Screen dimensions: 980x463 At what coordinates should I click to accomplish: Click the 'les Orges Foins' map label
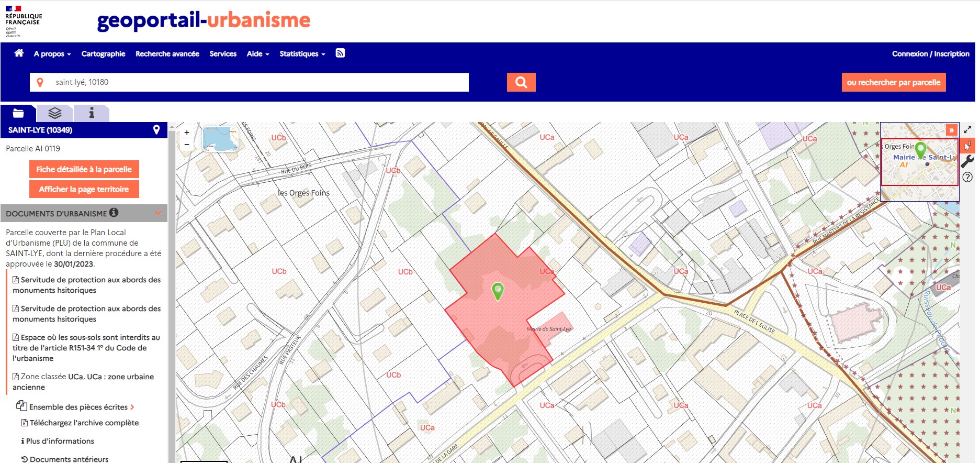coord(303,193)
